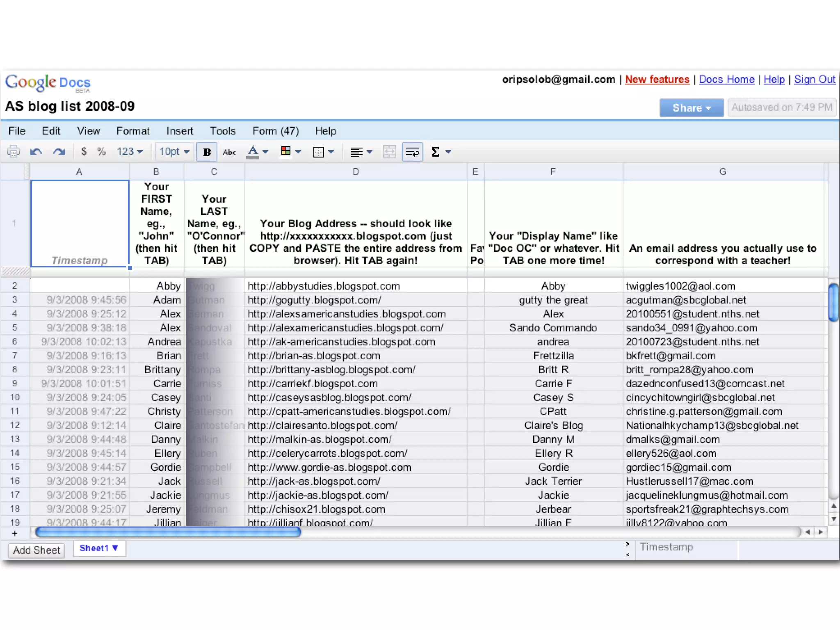Viewport: 840px width, 630px height.
Task: Click the align text icon
Action: (356, 152)
